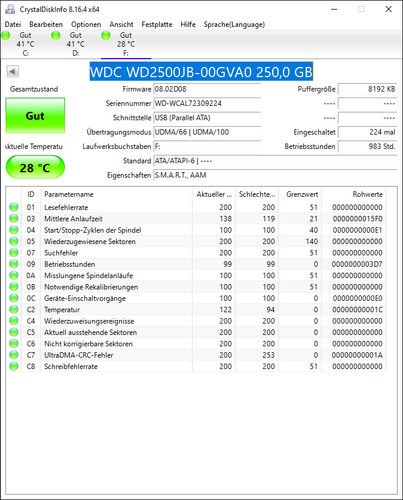Click status circle of Mittlere Anlaufzeit row
This screenshot has width=403, height=500.
click(x=14, y=218)
